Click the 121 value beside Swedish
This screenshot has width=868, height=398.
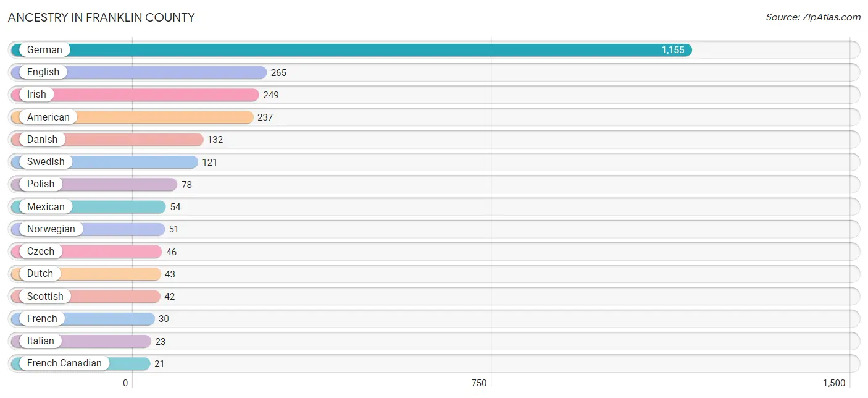click(210, 162)
